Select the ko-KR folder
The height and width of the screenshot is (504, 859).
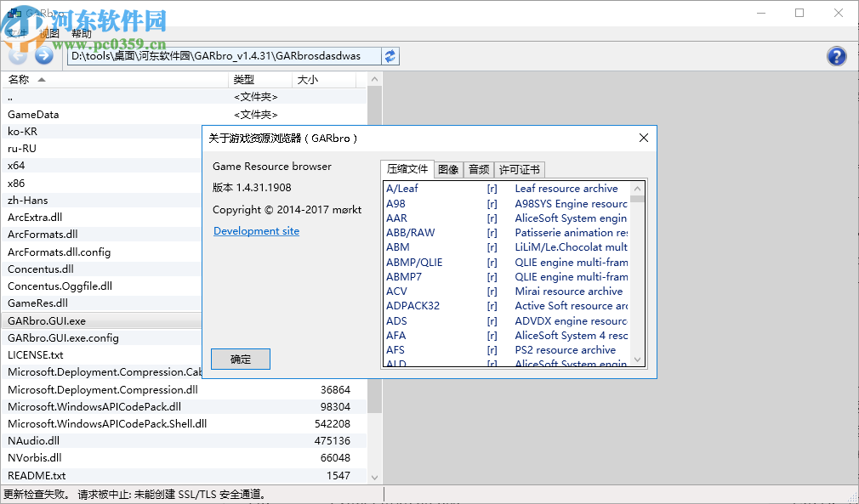[x=102, y=132]
